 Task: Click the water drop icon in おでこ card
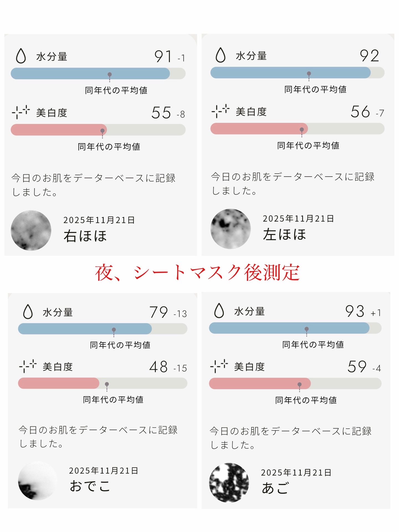[x=28, y=312]
